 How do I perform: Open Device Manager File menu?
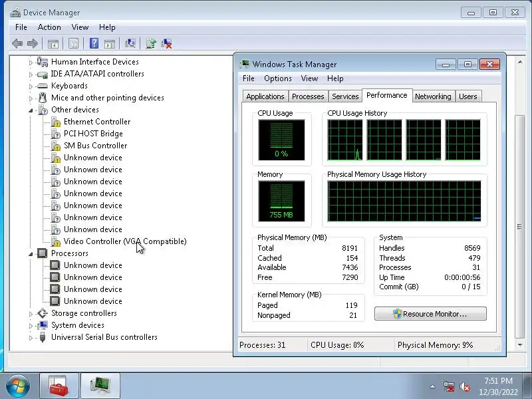pos(21,27)
